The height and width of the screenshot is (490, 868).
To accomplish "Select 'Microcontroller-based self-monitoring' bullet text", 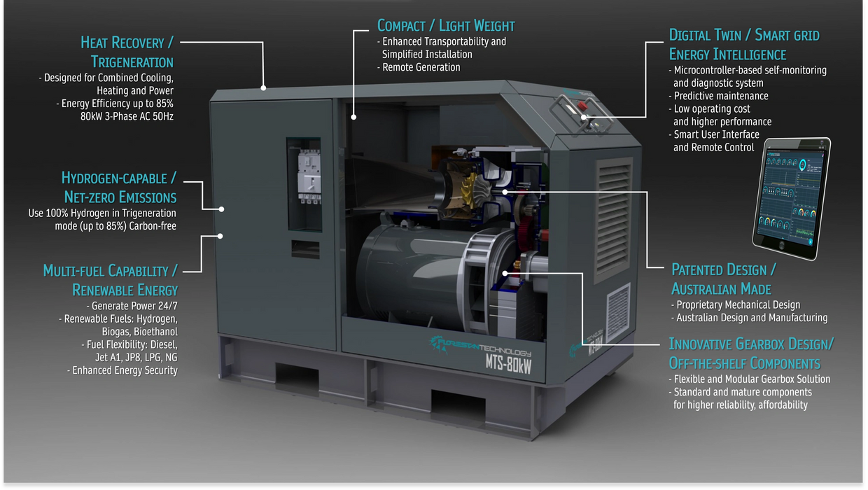I will [x=748, y=76].
